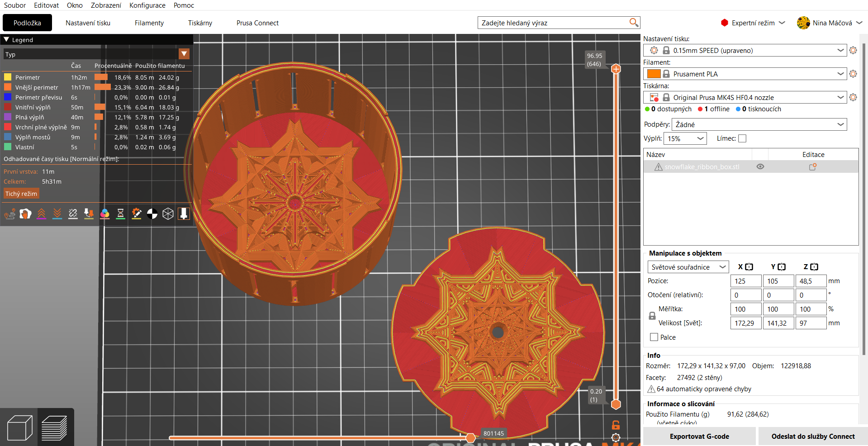Toggle travel moves visibility icon in legend toolbar
Image resolution: width=868 pixels, height=446 pixels.
coord(10,214)
